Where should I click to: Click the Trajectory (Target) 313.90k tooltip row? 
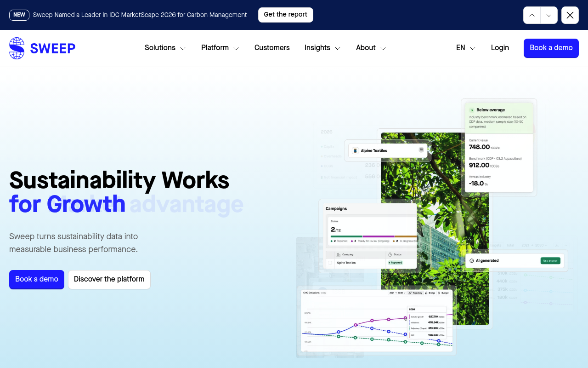427,328
